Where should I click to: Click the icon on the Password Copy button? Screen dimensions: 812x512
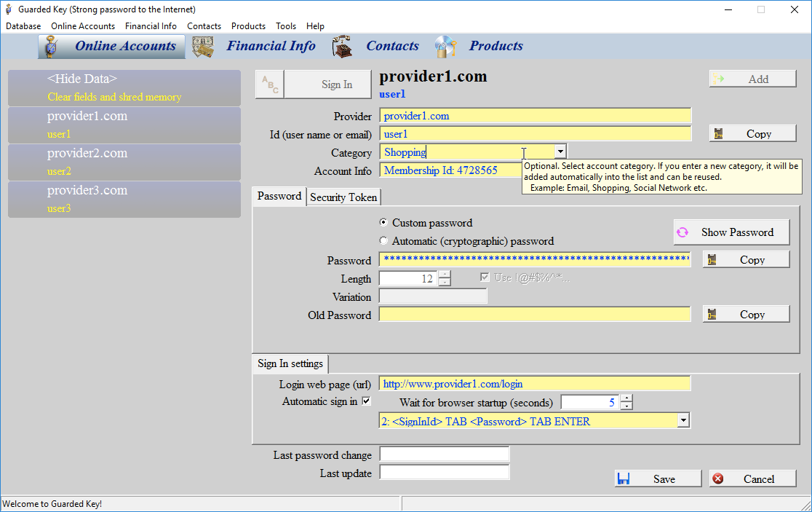(x=712, y=259)
